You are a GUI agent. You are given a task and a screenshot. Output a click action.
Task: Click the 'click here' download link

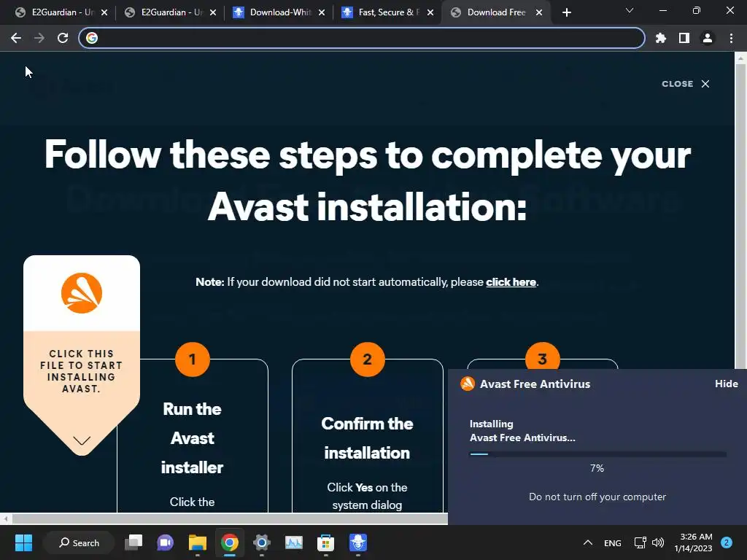click(x=511, y=282)
